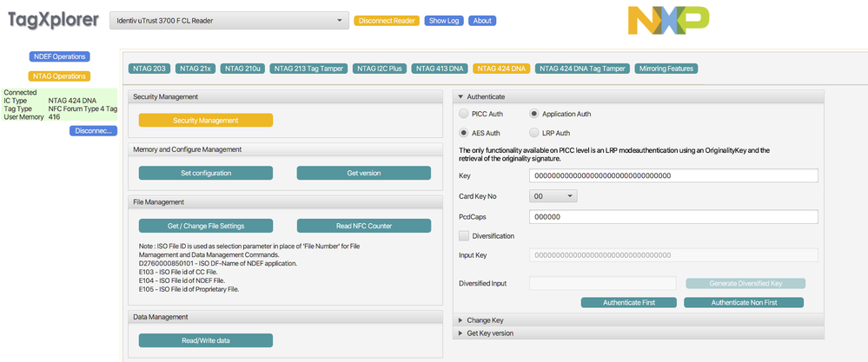Click the Show Log button
The width and height of the screenshot is (868, 362).
(444, 21)
